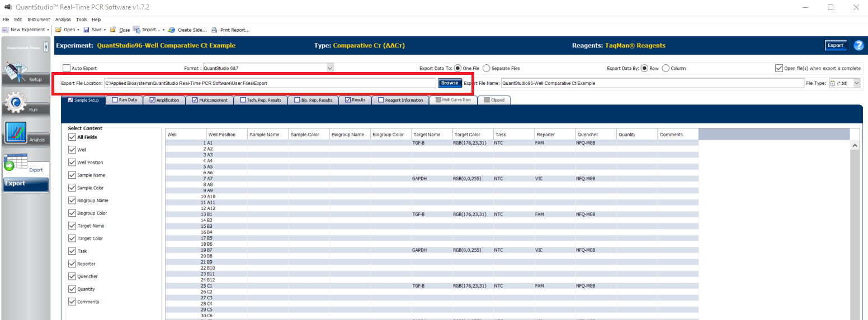
Task: Open the Run section in Experiment Menu
Action: point(25,104)
